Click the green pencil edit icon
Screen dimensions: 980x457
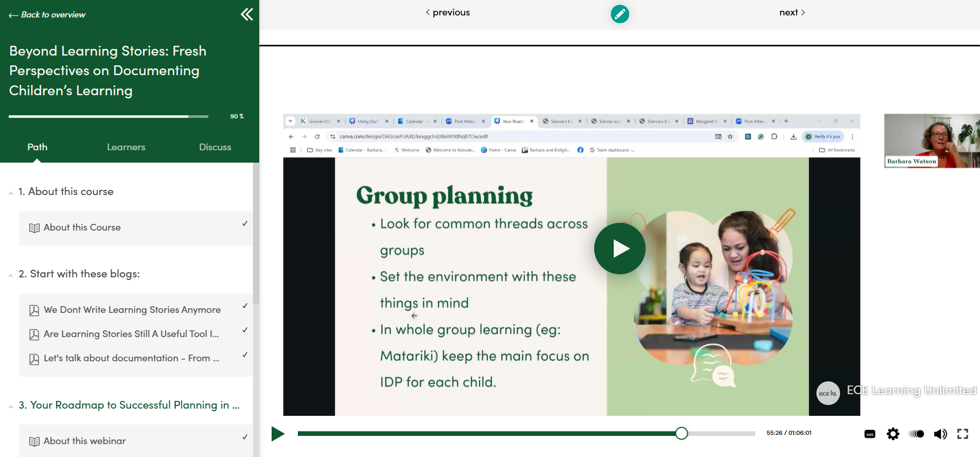[619, 14]
